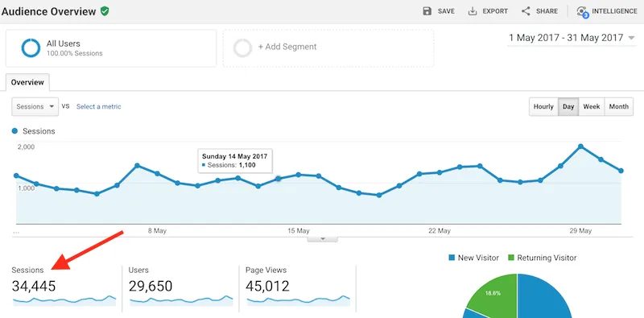Viewport: 644px width, 318px height.
Task: Click the Save floppy disk icon
Action: pos(427,11)
